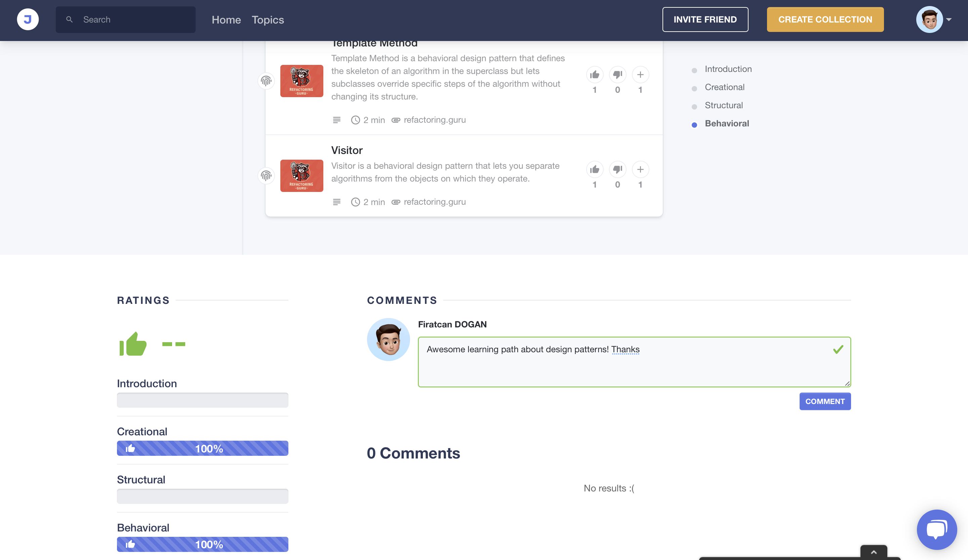
Task: Thumbs down the Template Method item
Action: point(617,75)
